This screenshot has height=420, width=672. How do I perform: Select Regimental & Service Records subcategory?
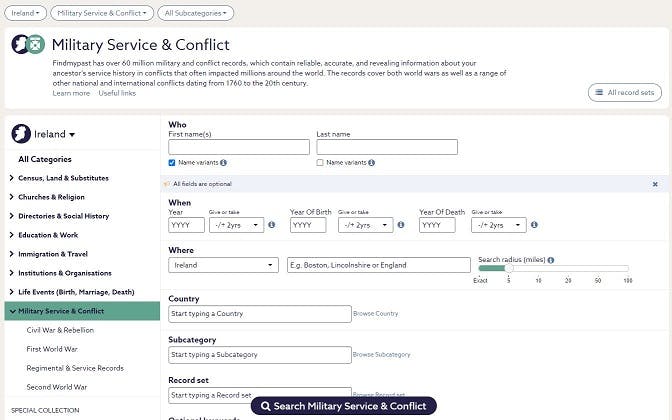[75, 368]
